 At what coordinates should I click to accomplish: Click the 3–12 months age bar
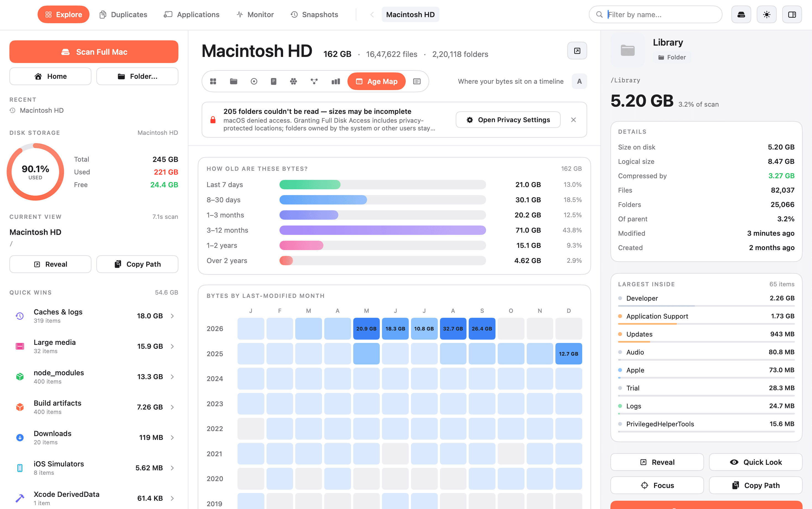383,230
